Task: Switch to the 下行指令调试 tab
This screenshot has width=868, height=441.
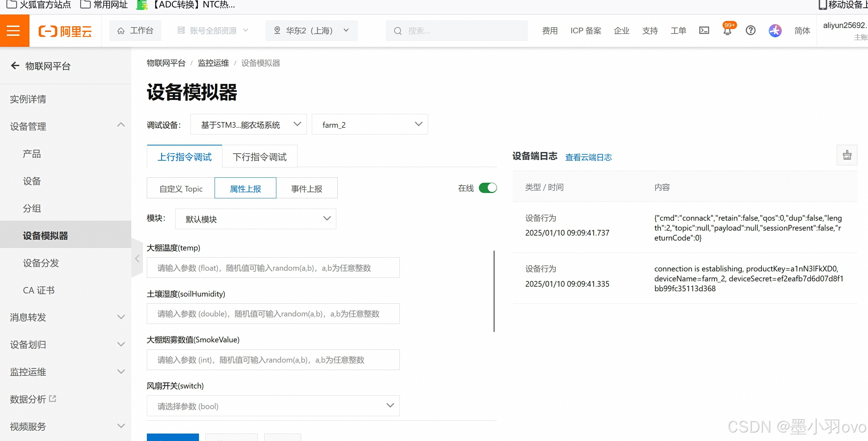Action: [260, 157]
